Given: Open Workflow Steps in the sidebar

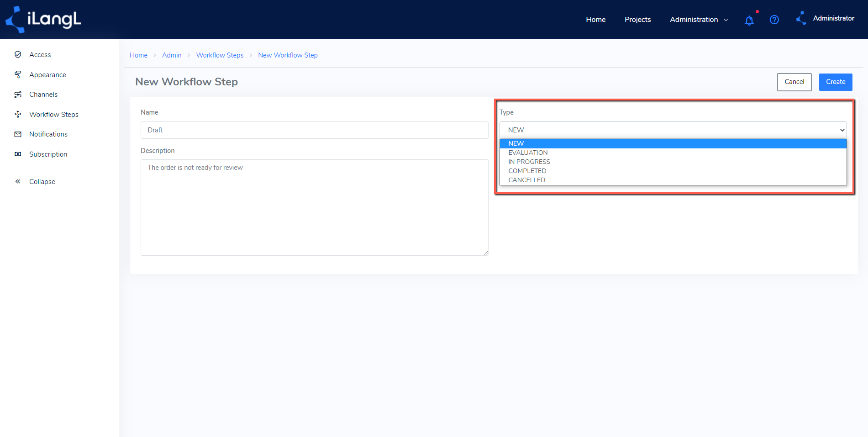Looking at the screenshot, I should click(54, 115).
